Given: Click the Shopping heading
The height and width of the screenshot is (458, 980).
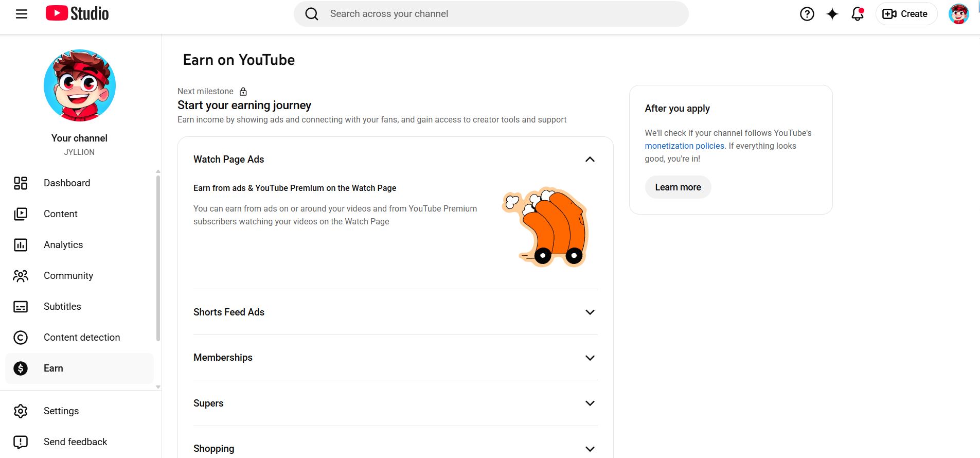Looking at the screenshot, I should pyautogui.click(x=214, y=449).
